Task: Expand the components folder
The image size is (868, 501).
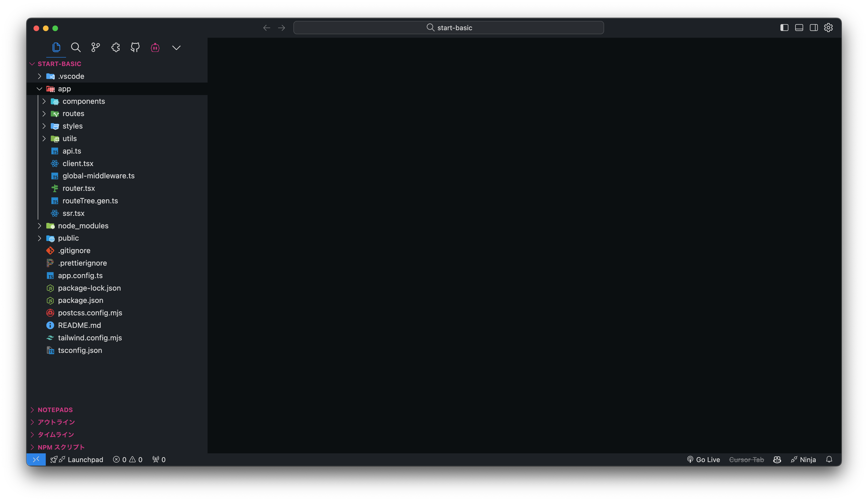Action: pos(44,101)
